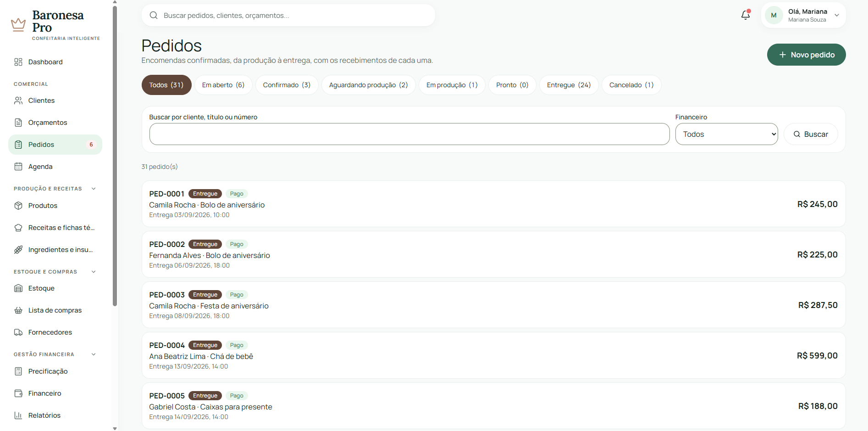Click the Lista de compras basket icon
868x431 pixels.
click(x=18, y=310)
